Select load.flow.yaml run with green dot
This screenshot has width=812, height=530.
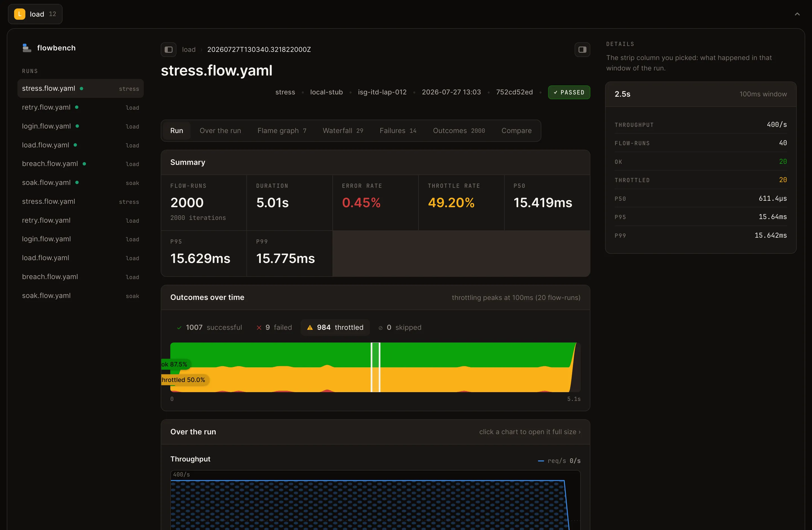[x=81, y=145]
